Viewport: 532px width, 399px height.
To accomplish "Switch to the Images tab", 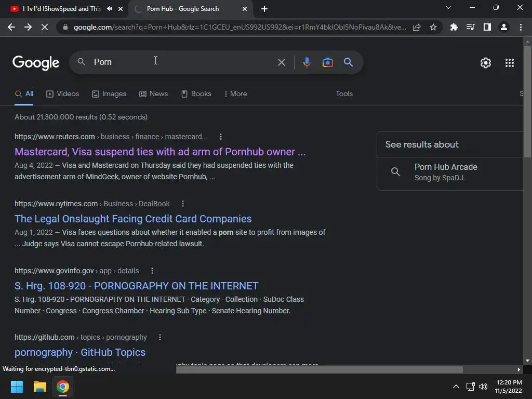I will coord(109,94).
